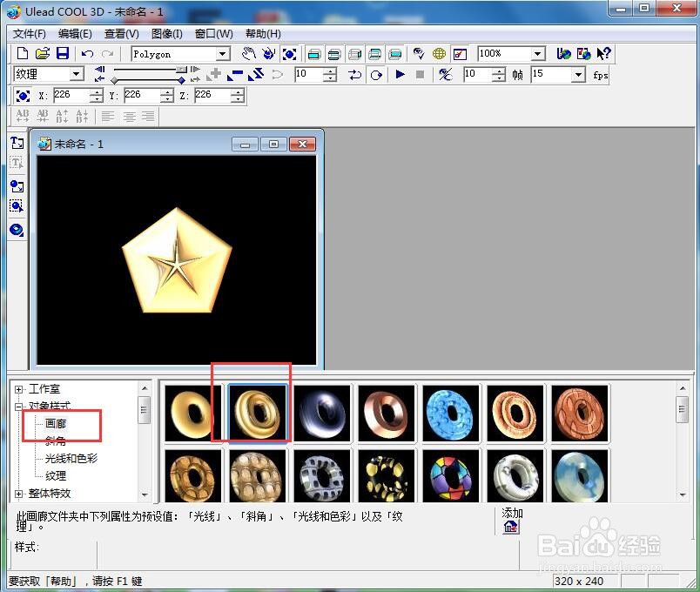Open the 查看(V) menu

coord(121,34)
